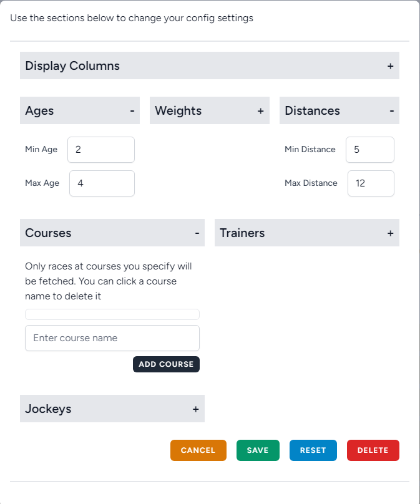Viewport: 420px width, 504px height.
Task: Select the Trainers section header label
Action: click(x=242, y=233)
